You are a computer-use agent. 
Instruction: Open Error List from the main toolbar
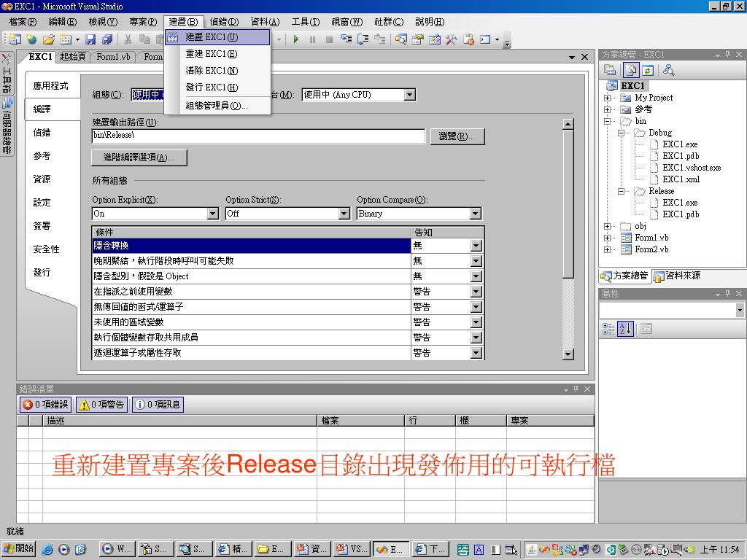468,39
